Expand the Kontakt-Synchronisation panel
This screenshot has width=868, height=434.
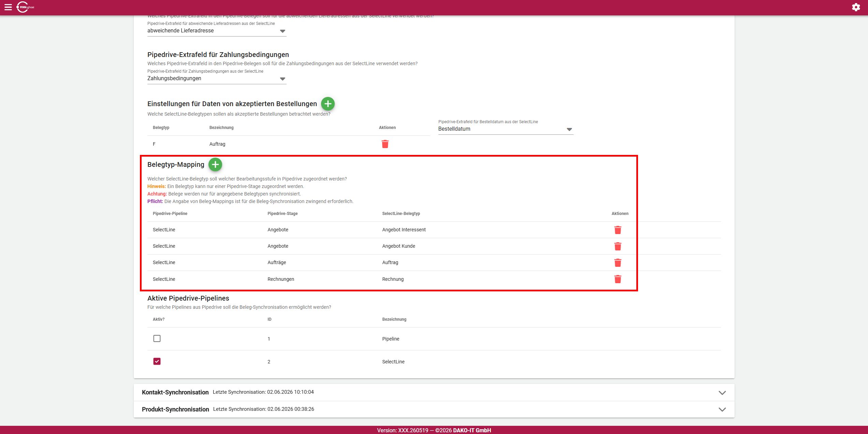point(434,392)
